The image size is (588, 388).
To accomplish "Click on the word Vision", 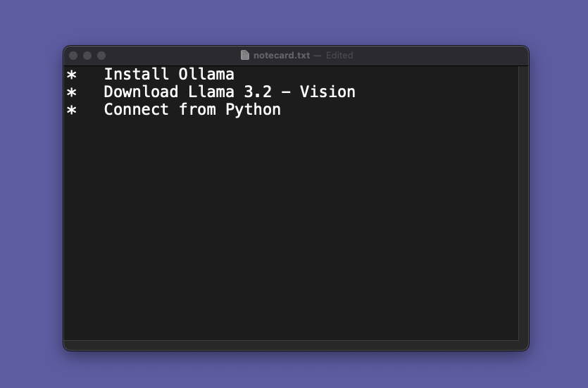I will (327, 92).
